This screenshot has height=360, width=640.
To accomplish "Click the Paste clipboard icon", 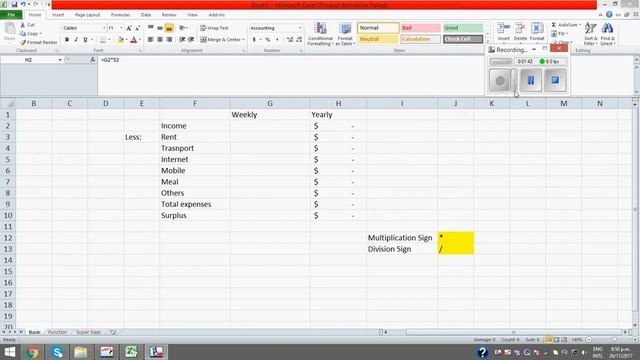I will (x=10, y=29).
